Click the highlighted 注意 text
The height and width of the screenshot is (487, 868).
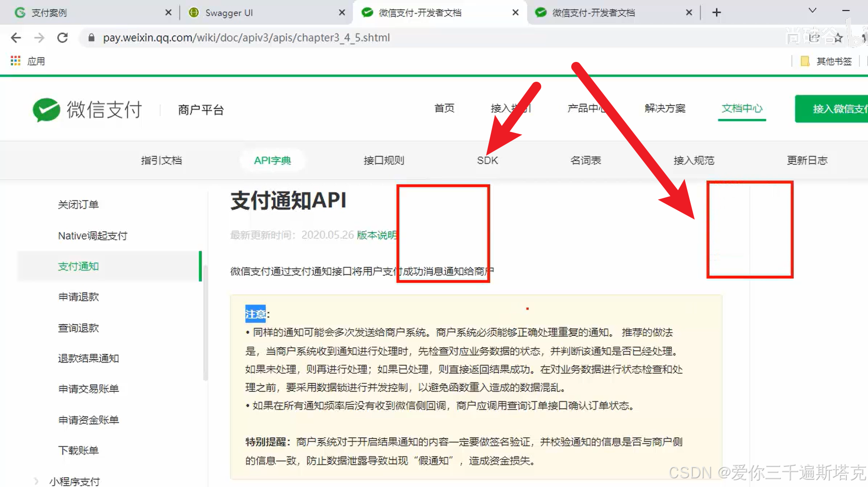[255, 314]
